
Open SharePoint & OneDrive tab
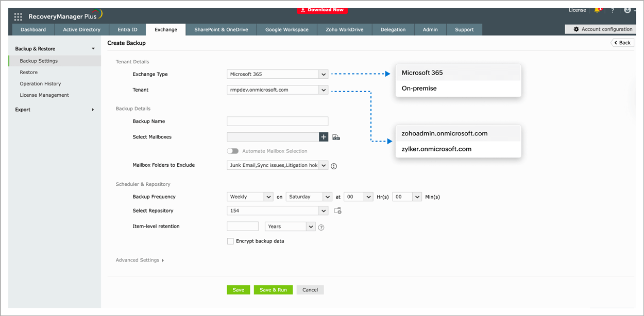221,30
